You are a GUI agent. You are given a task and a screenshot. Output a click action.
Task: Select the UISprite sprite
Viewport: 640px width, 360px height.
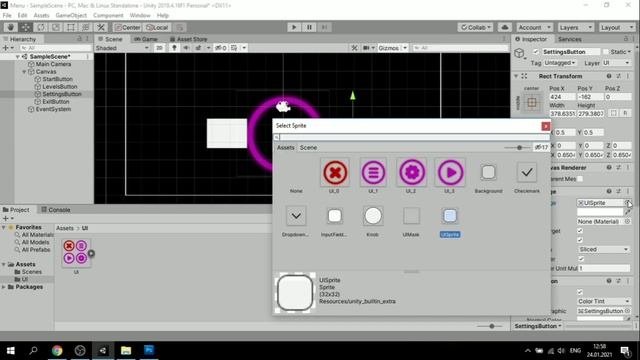click(450, 216)
